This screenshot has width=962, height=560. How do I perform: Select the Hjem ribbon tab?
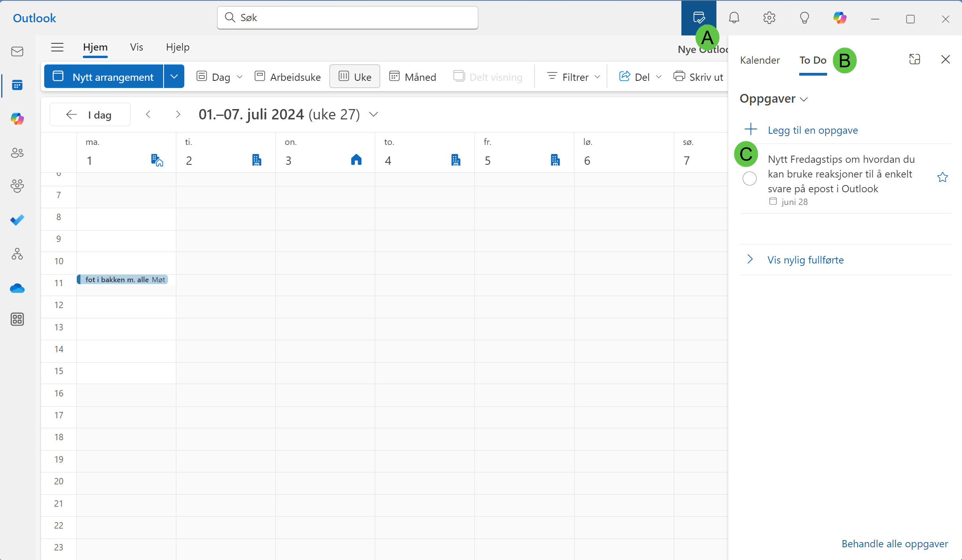click(95, 47)
